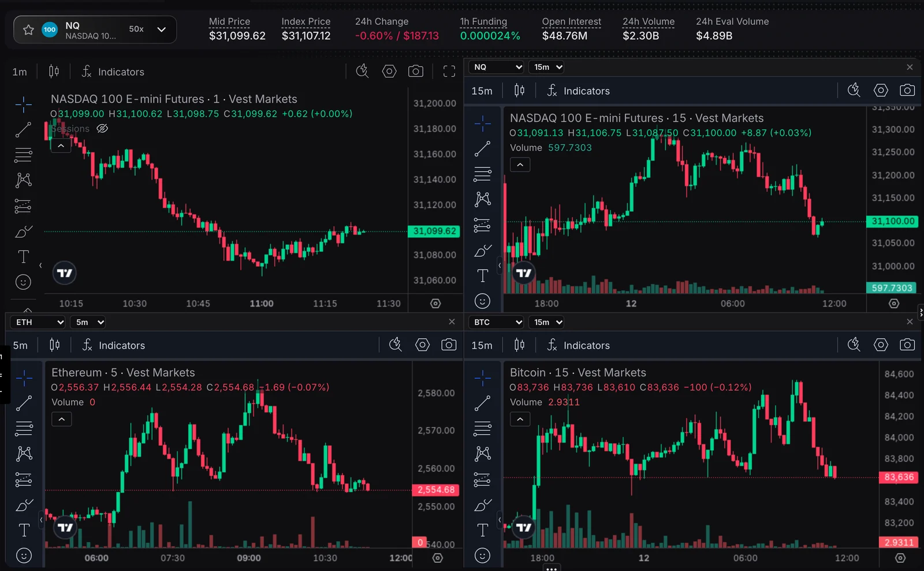Image resolution: width=924 pixels, height=571 pixels.
Task: Change symbol dropdown showing BTC
Action: [496, 322]
